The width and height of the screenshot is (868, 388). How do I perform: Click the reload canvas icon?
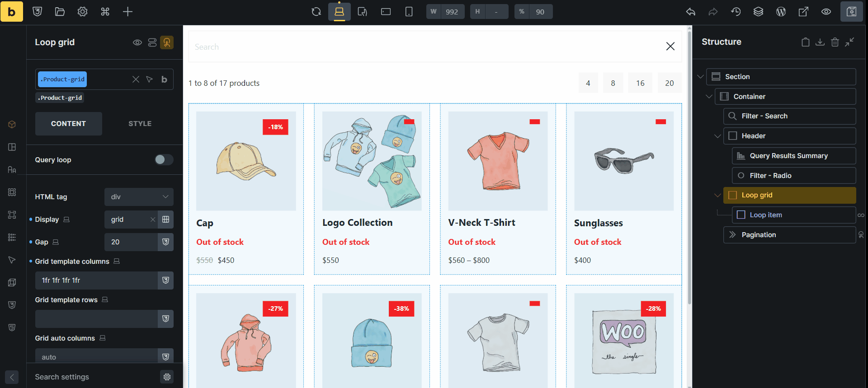pos(316,12)
